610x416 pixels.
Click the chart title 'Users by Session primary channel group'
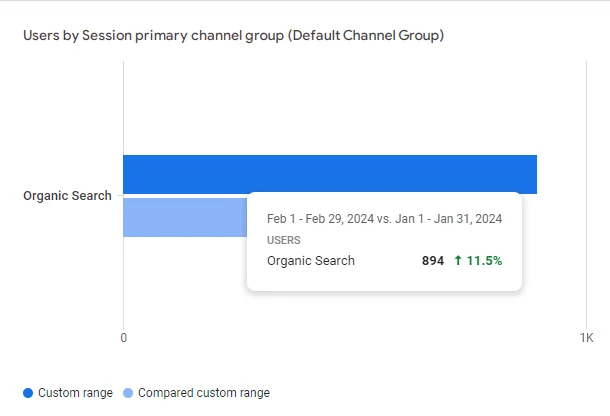154,35
